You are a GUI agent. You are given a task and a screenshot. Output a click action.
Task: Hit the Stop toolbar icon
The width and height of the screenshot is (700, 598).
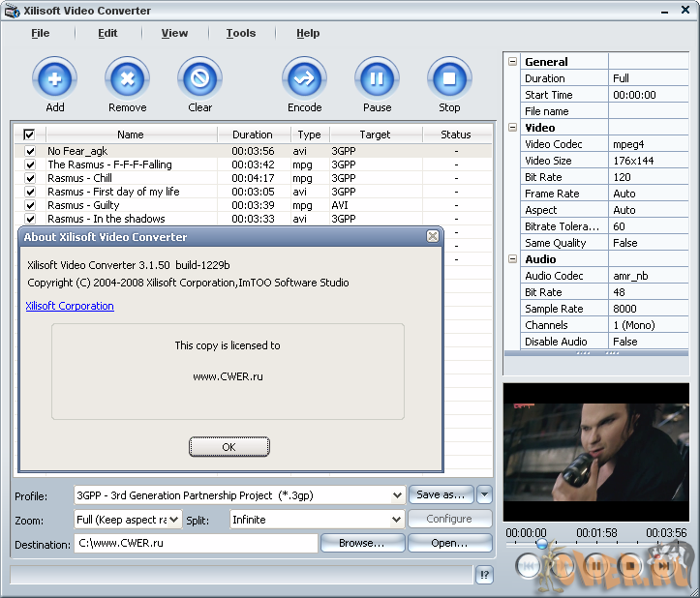coord(449,77)
